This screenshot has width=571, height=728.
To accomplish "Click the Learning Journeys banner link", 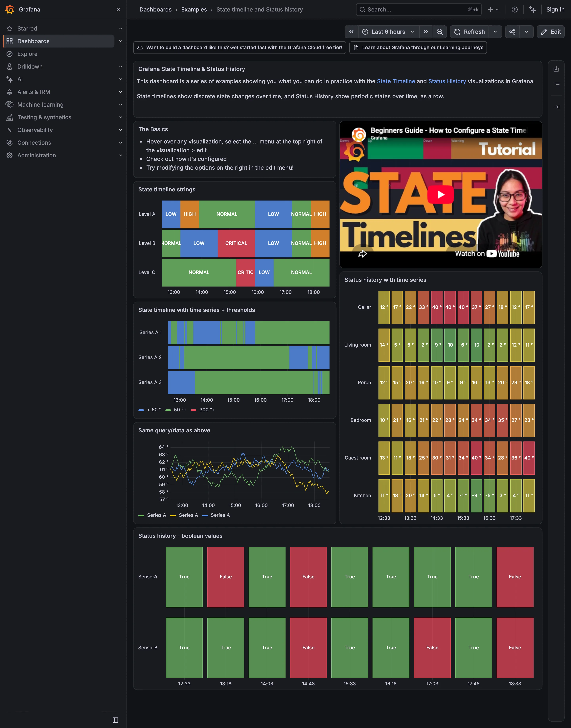I will coord(418,48).
